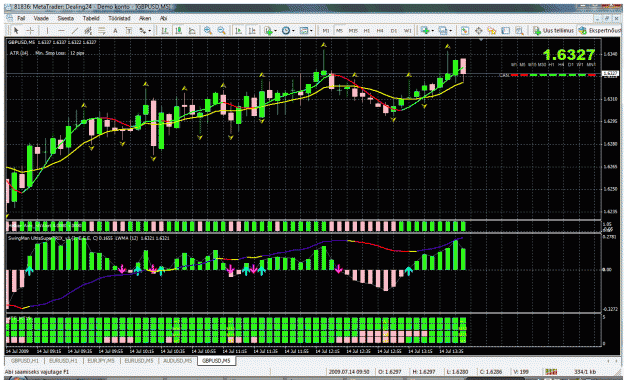Viewport: 625px width, 380px height.
Task: Select the Crosshair tool
Action: [30, 31]
